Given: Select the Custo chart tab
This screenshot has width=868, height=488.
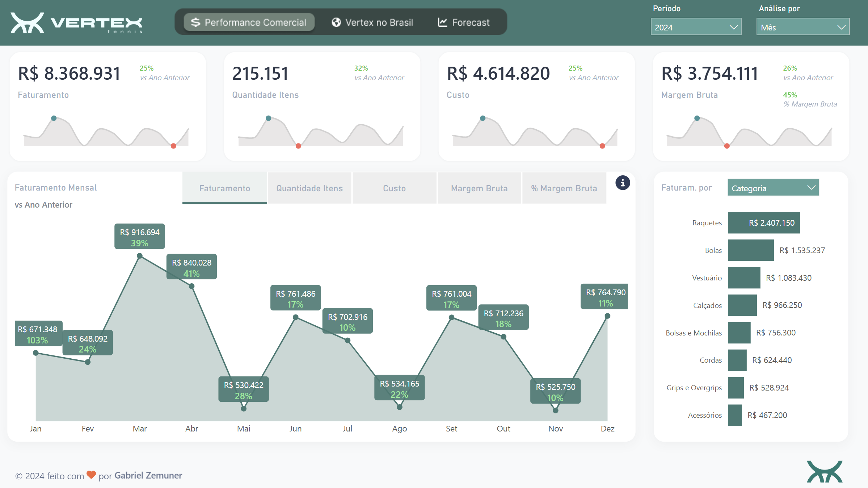Looking at the screenshot, I should 395,188.
